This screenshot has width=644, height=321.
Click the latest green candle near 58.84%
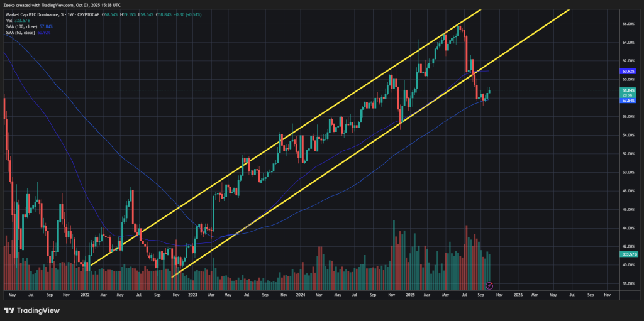(489, 93)
